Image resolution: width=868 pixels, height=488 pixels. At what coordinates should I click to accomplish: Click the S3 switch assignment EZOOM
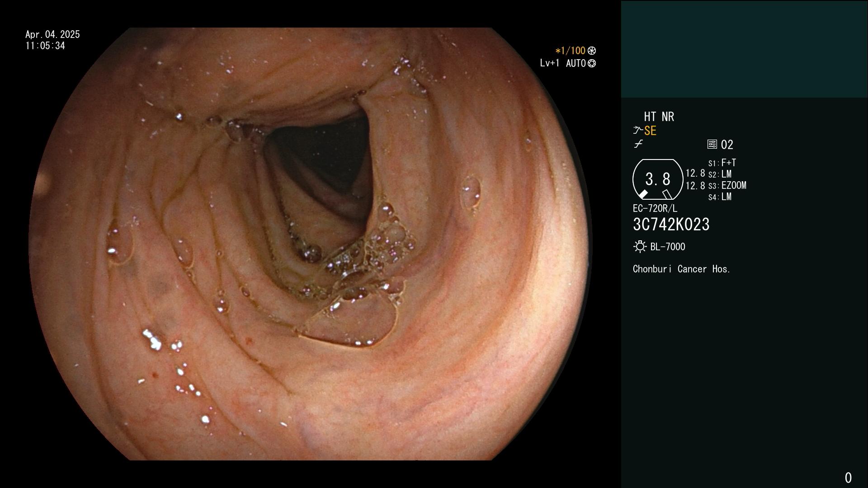[x=734, y=185]
